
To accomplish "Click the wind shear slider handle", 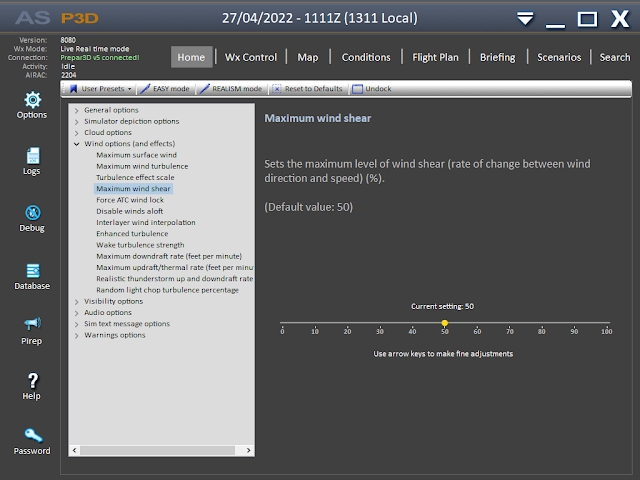I will (444, 323).
